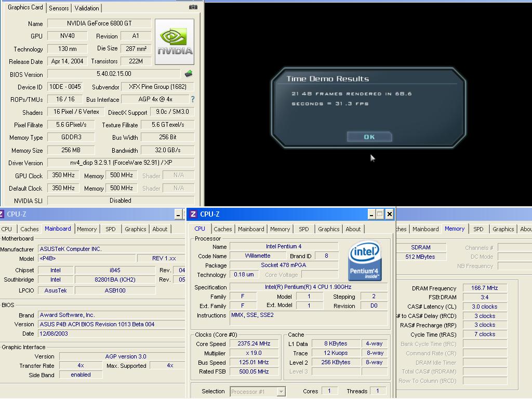
Task: Click the DRAM Frequency 166.7 MHz value
Action: [x=485, y=288]
